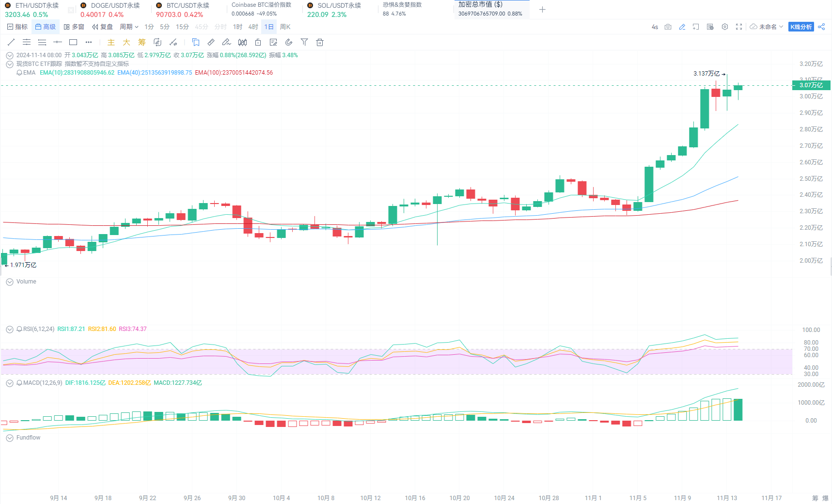
Task: Share the chart via share icon
Action: pyautogui.click(x=821, y=27)
